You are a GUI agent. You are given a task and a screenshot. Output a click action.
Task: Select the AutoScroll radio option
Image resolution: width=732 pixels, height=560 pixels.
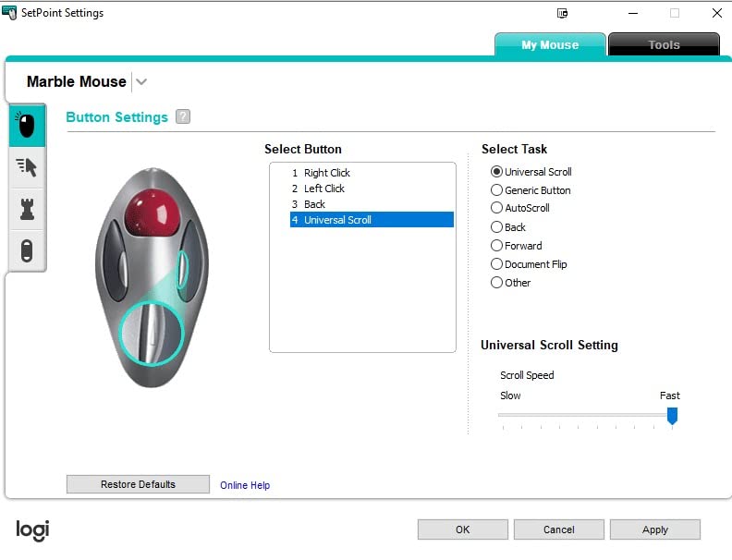coord(496,208)
